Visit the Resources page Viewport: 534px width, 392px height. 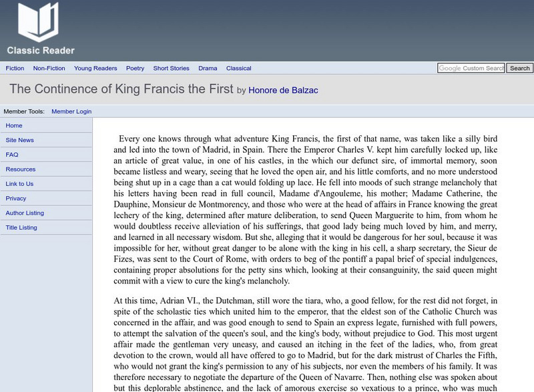[x=21, y=169]
